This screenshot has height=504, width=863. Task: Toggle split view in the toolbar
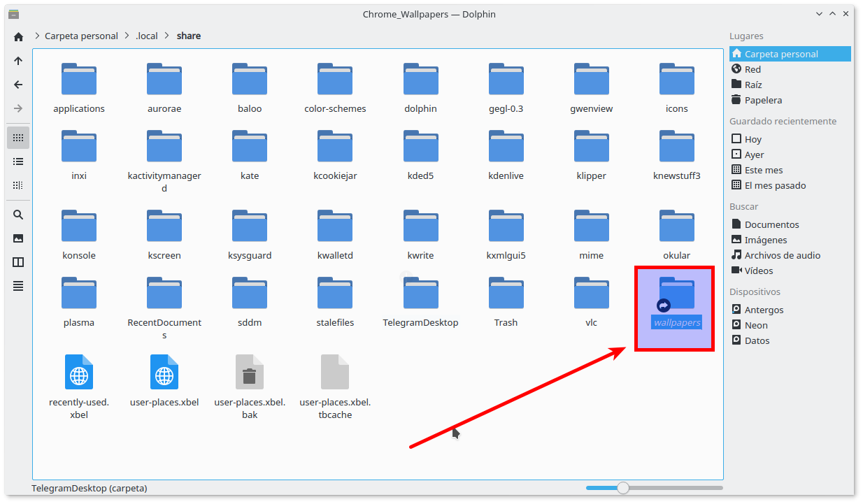click(x=18, y=262)
